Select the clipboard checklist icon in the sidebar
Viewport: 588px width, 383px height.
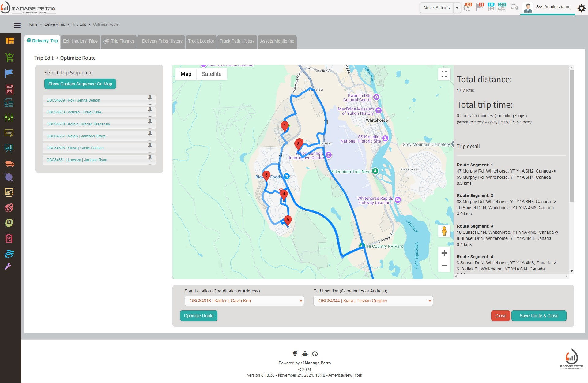(x=9, y=238)
